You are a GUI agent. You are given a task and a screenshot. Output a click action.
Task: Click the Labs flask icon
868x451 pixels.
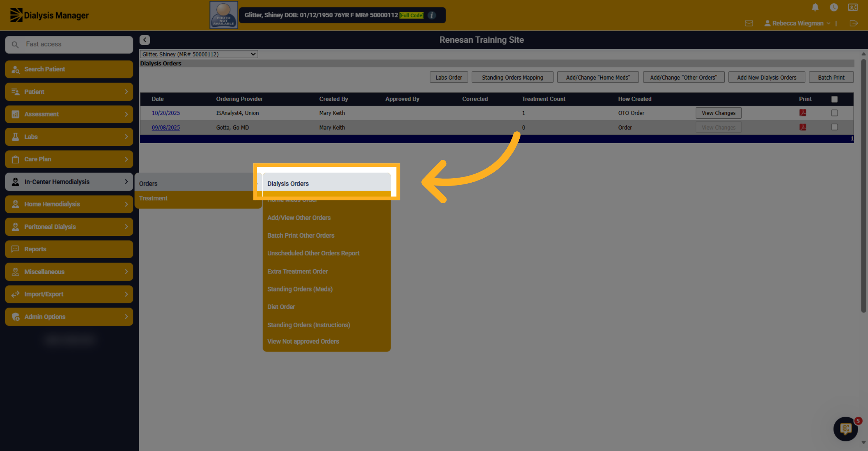click(x=15, y=137)
